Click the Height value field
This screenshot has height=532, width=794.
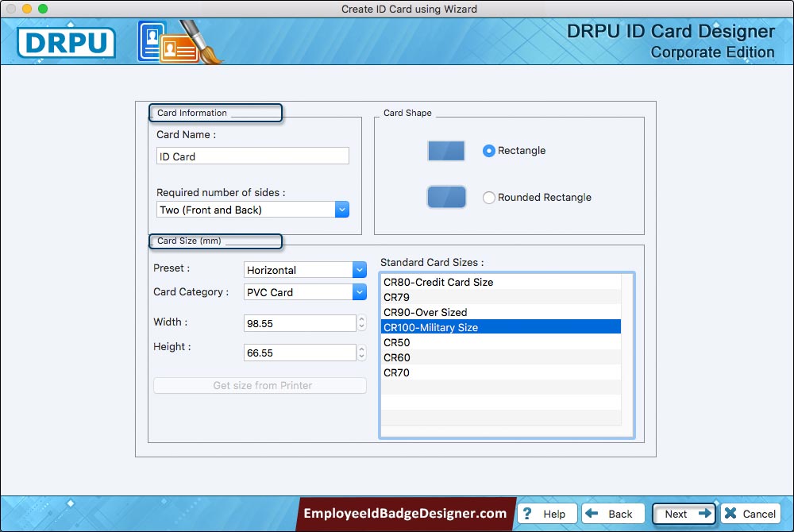pyautogui.click(x=300, y=353)
